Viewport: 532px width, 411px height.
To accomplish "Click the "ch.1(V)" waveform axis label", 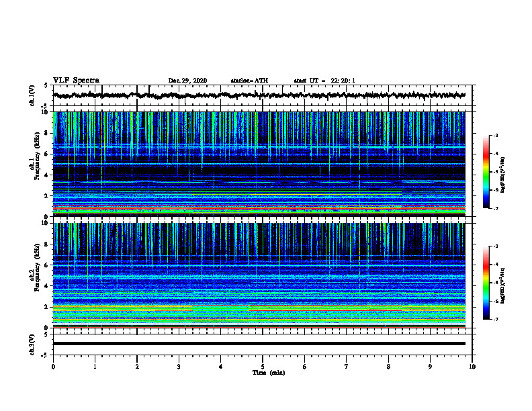I will (x=32, y=95).
